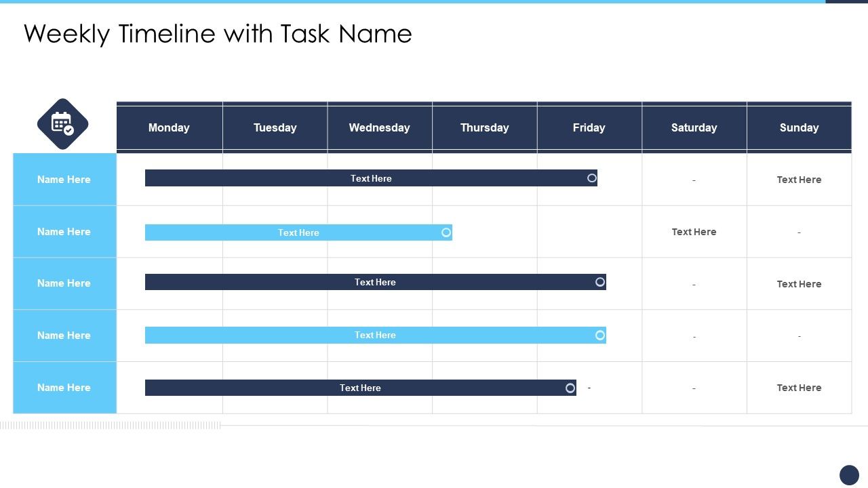Image resolution: width=868 pixels, height=488 pixels.
Task: Select the Thursday column header
Action: (x=485, y=127)
